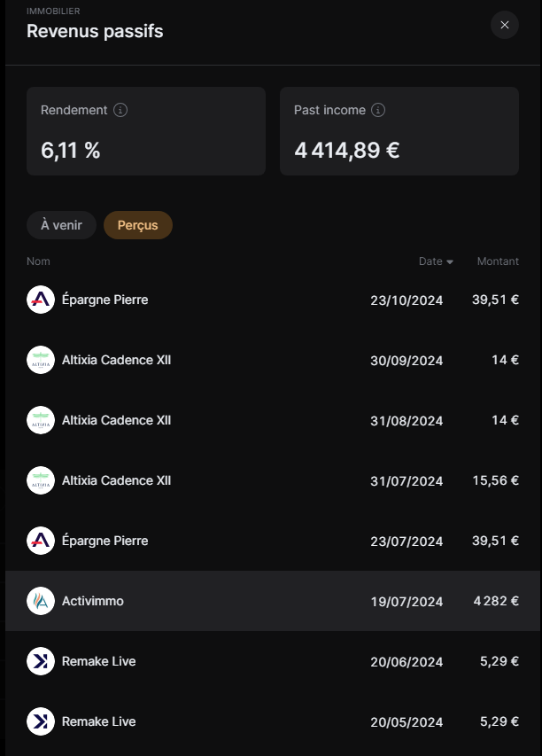Click Épargne Pierre logo dated 23/07/2024

click(41, 541)
